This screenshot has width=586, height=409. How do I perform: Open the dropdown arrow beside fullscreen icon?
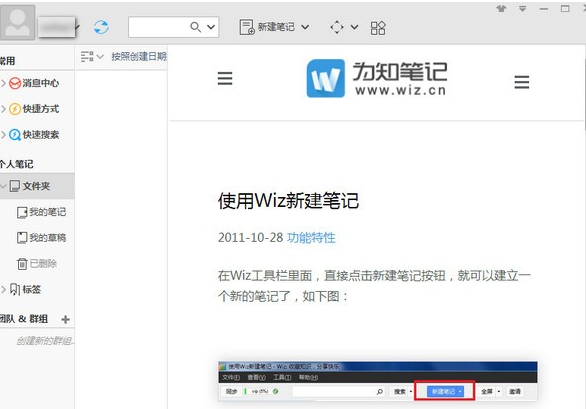coord(354,27)
